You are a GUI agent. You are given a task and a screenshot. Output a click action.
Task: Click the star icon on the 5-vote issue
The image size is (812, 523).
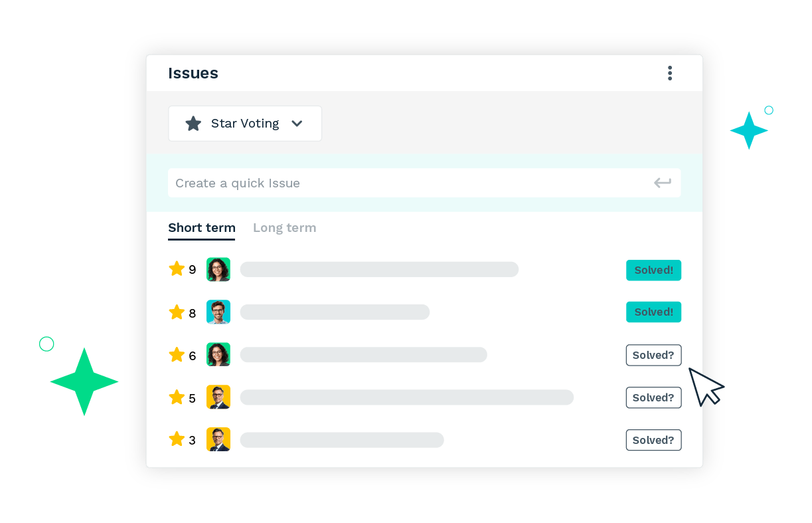point(177,397)
